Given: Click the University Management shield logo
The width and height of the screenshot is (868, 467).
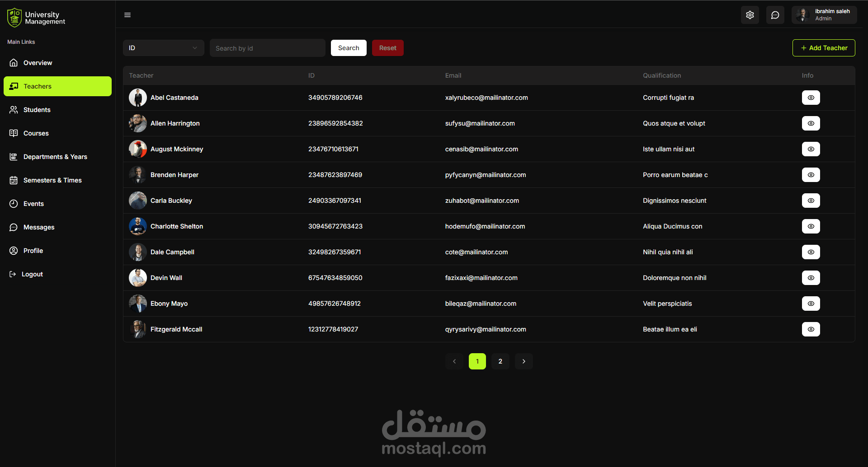Looking at the screenshot, I should [x=14, y=18].
